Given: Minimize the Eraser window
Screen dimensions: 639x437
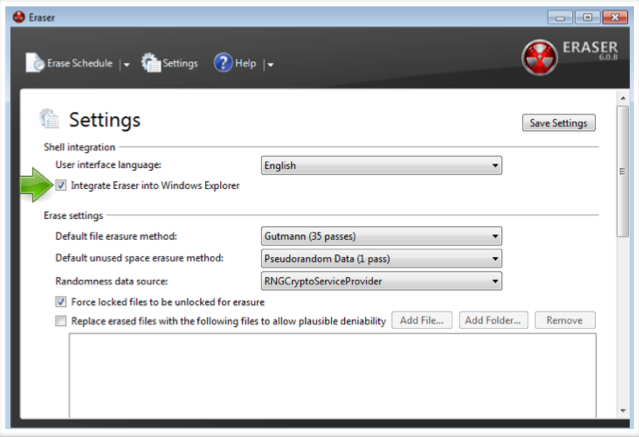Looking at the screenshot, I should click(560, 18).
